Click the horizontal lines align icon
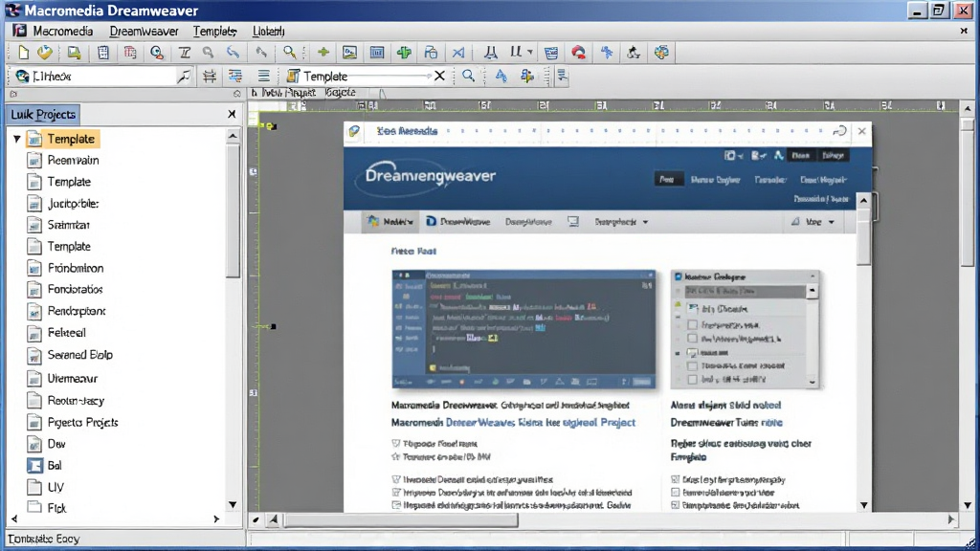The width and height of the screenshot is (980, 551). pos(264,77)
